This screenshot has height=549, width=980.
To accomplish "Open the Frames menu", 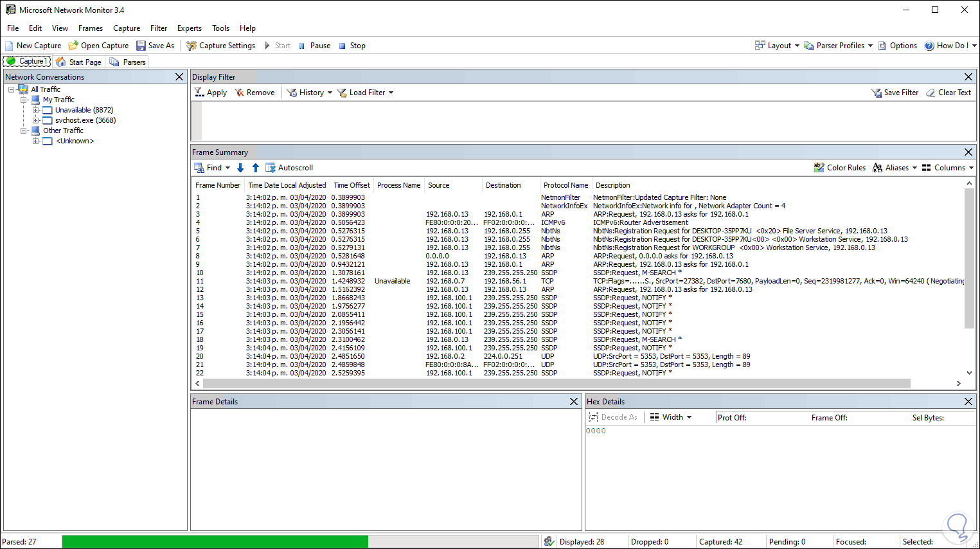I will [x=91, y=28].
